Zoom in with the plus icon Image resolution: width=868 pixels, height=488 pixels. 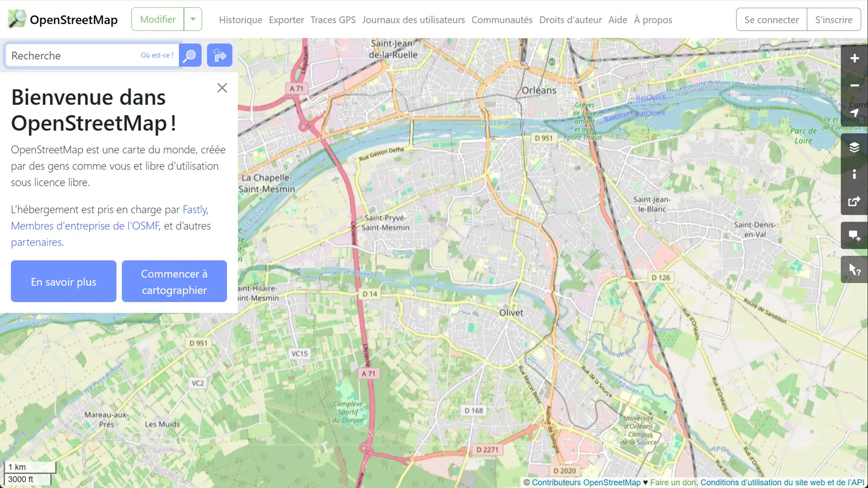[x=854, y=58]
